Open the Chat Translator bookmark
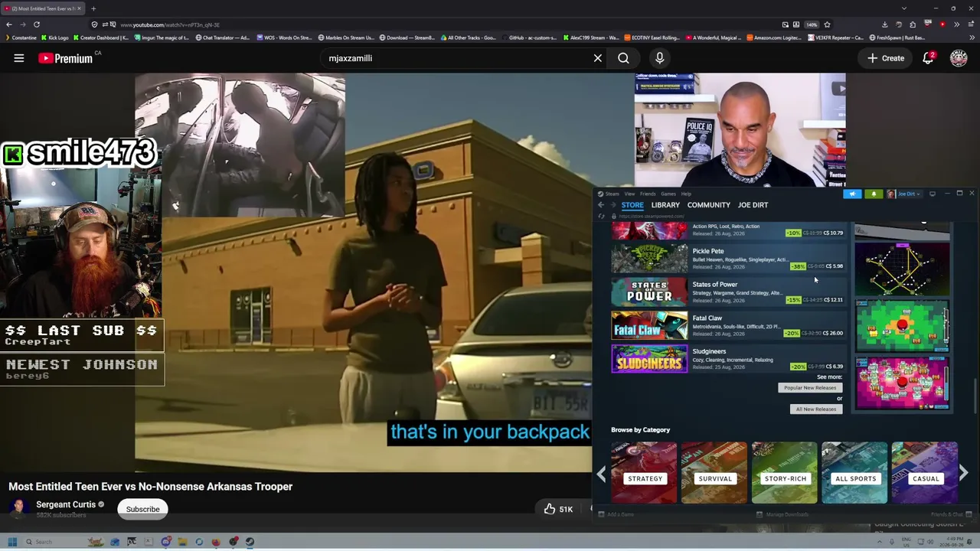This screenshot has width=980, height=551. click(223, 37)
